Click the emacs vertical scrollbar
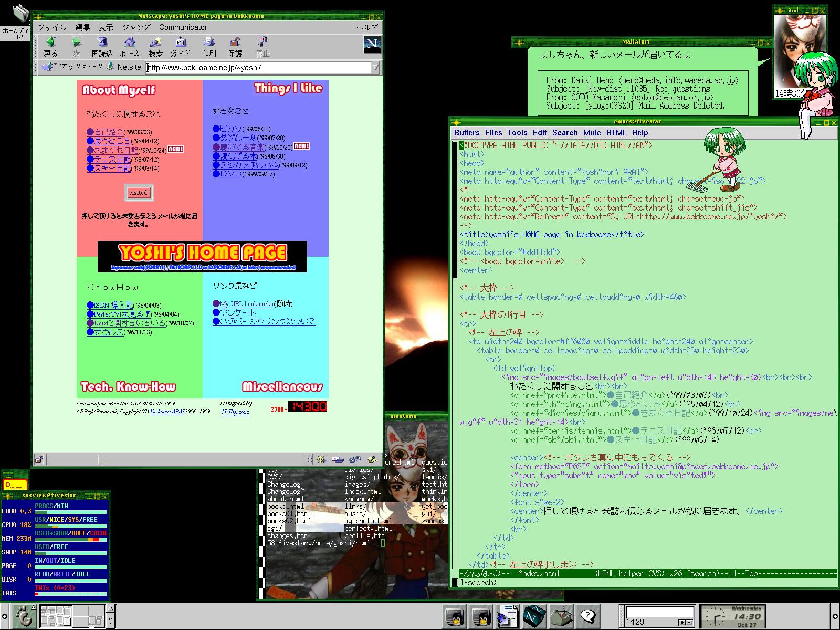This screenshot has width=840, height=630. 455,354
